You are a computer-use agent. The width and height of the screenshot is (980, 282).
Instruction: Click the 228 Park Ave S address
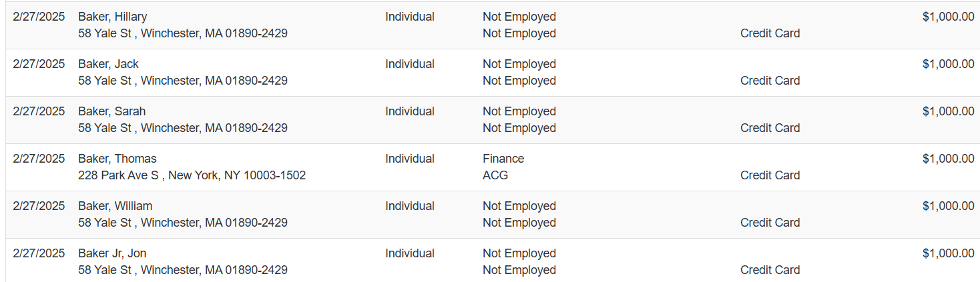192,175
